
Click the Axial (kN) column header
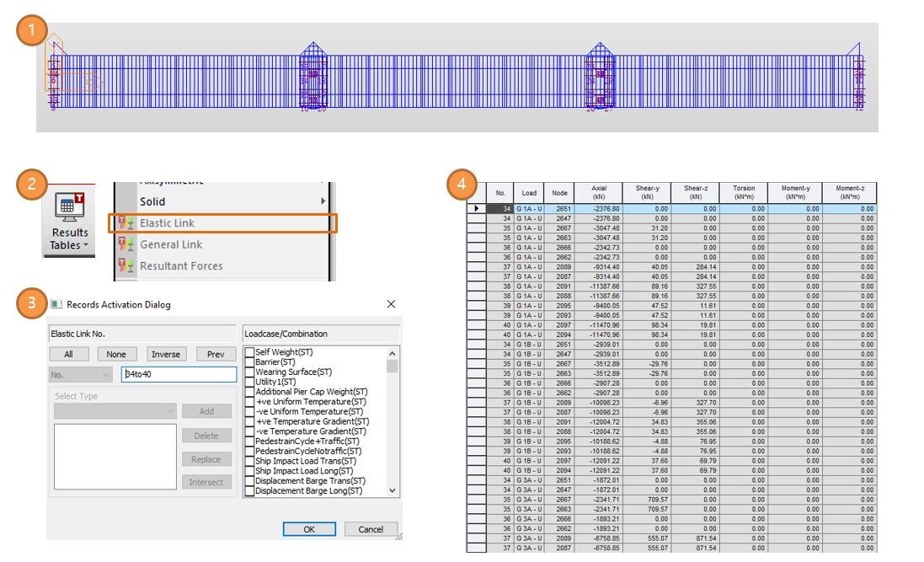(599, 192)
